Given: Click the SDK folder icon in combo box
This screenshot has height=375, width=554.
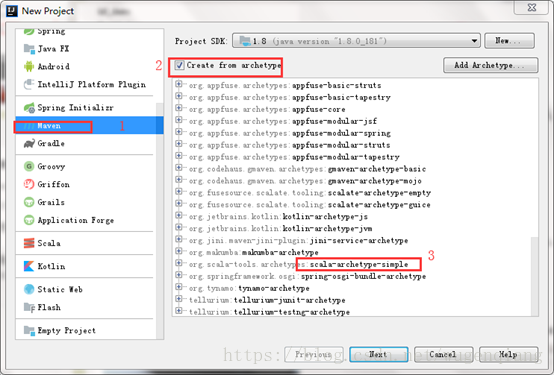Looking at the screenshot, I should (x=245, y=41).
